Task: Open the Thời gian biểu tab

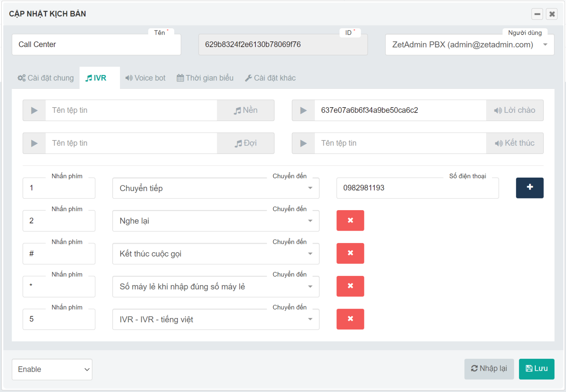Action: [x=205, y=78]
